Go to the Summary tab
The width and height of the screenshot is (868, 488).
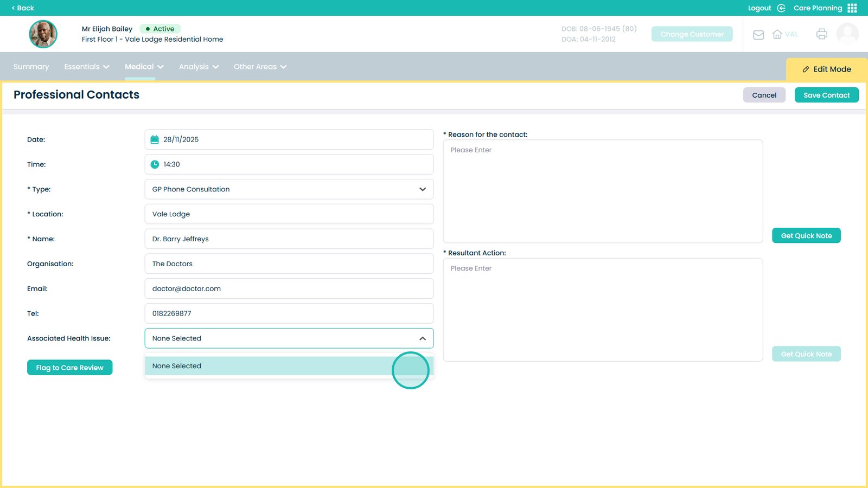tap(31, 67)
